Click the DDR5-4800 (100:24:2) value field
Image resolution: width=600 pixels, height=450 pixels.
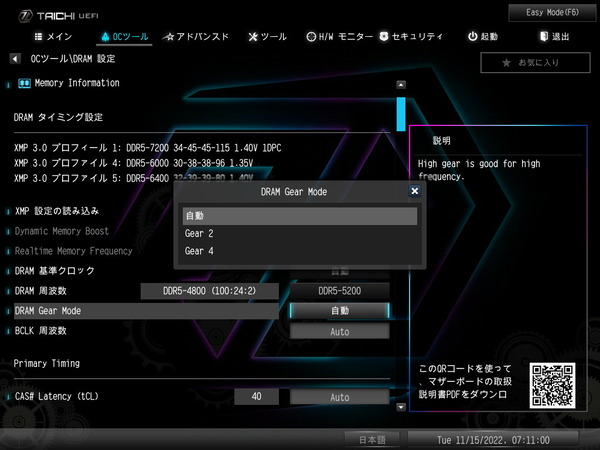click(x=209, y=291)
